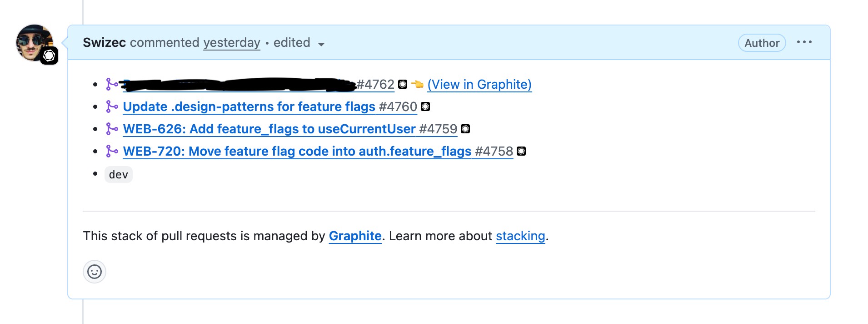This screenshot has width=868, height=324.
Task: Click the branch icon before WEB-720 entry
Action: (112, 151)
